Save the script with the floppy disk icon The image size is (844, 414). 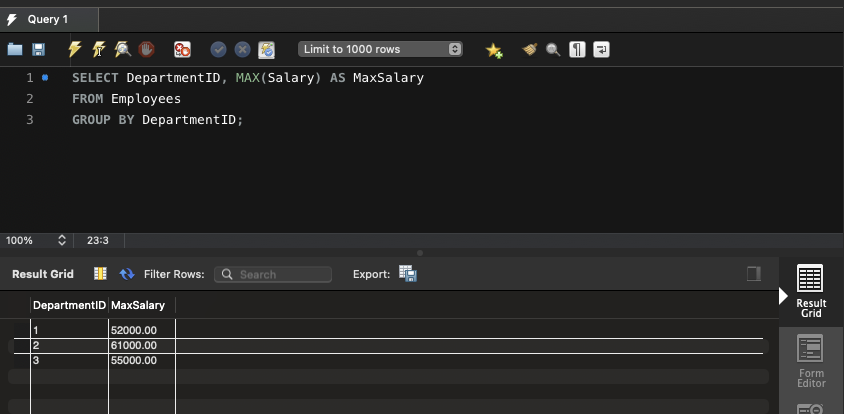click(x=38, y=49)
